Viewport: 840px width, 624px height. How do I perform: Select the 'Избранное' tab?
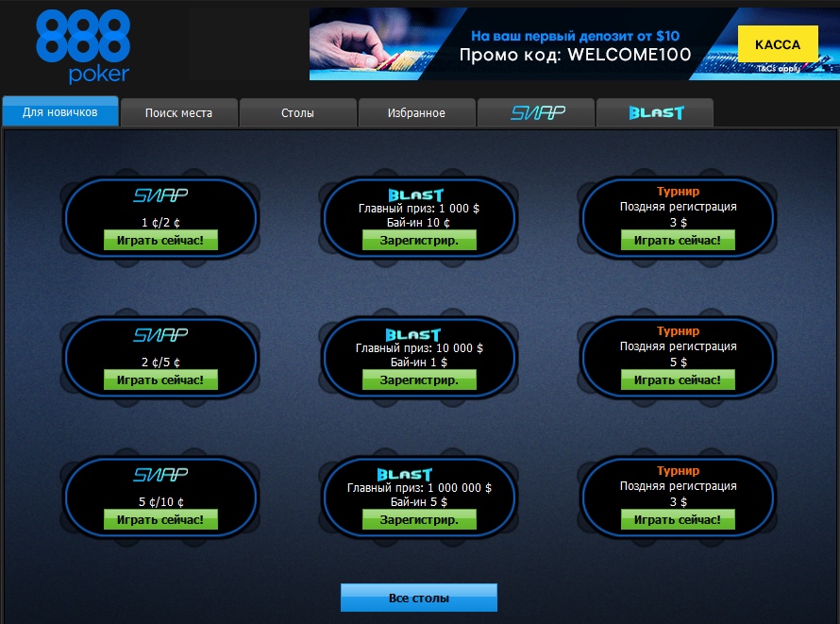(x=417, y=112)
